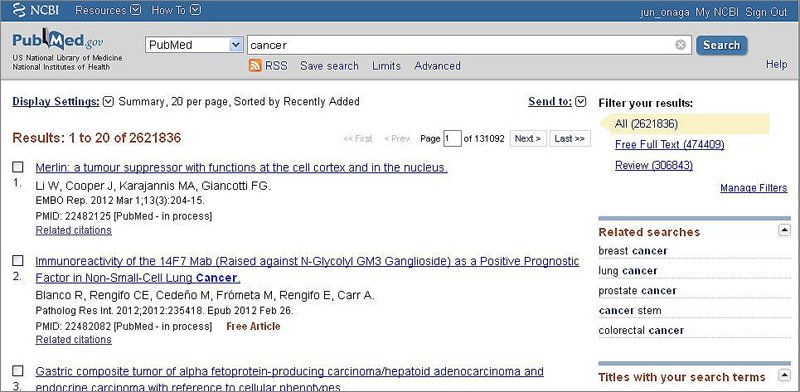Open My NCBI link
This screenshot has width=800, height=392.
click(x=718, y=12)
